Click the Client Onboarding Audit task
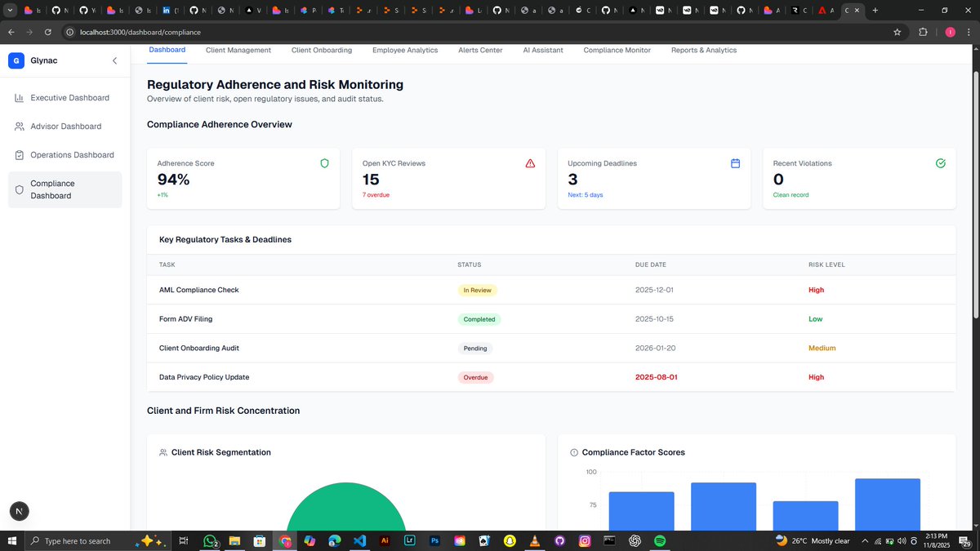Viewport: 980px width, 551px height. click(x=199, y=348)
